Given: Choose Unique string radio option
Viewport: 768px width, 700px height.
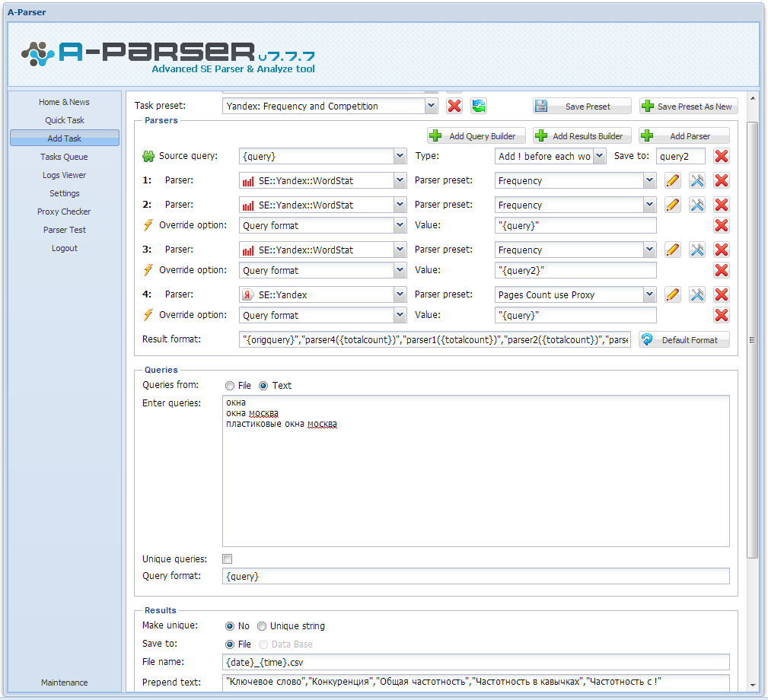Looking at the screenshot, I should (262, 626).
